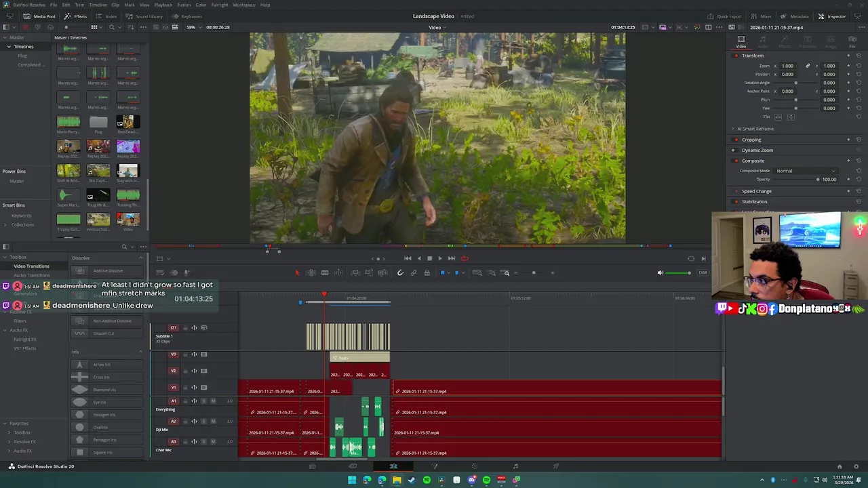868x488 pixels.
Task: Click the position lock padlock icon
Action: click(x=427, y=273)
